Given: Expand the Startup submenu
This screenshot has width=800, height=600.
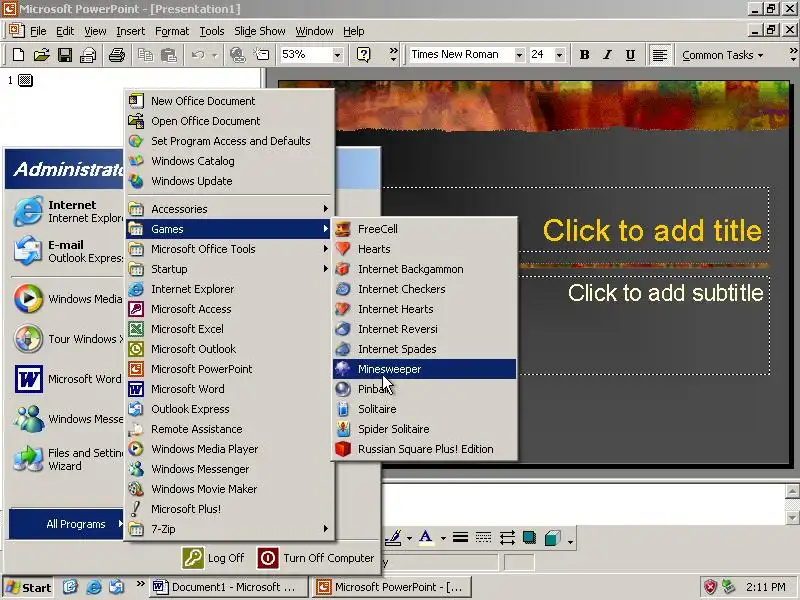Looking at the screenshot, I should click(230, 269).
